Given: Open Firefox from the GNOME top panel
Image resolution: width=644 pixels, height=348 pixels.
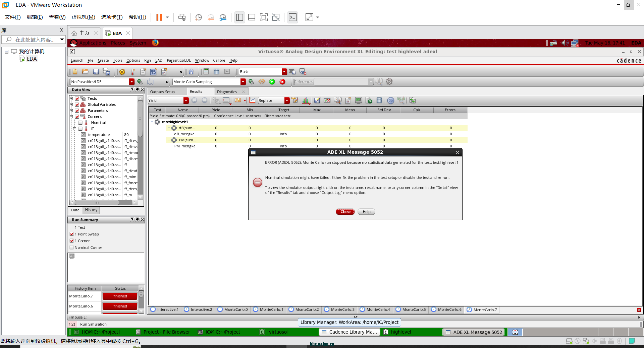Looking at the screenshot, I should tap(155, 43).
